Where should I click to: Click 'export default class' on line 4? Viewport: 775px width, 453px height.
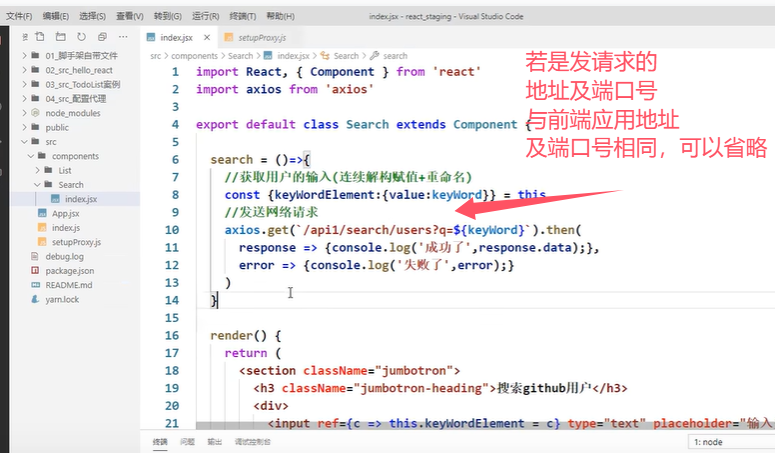coord(267,124)
